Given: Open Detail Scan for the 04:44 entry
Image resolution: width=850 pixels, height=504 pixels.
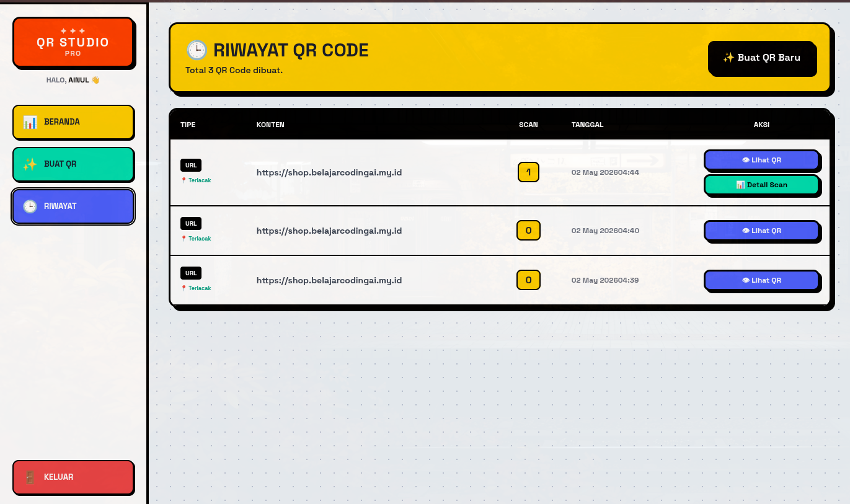Looking at the screenshot, I should (761, 185).
